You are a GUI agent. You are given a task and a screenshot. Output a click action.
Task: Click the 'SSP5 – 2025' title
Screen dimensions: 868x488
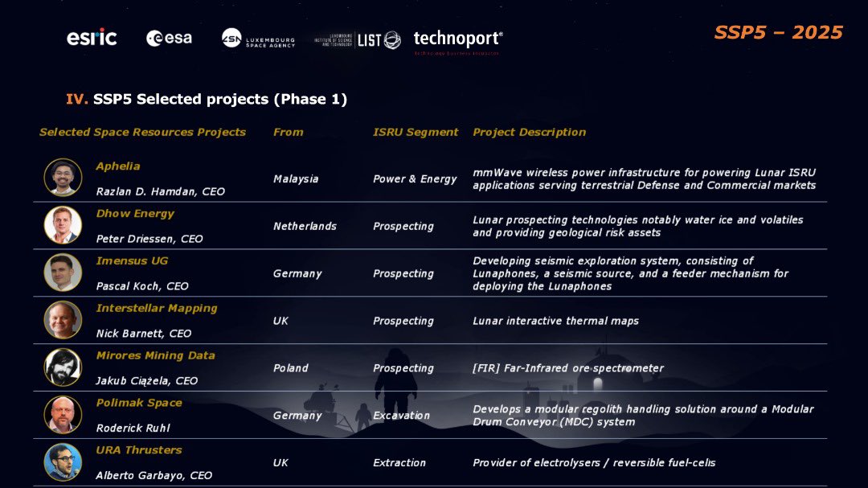point(778,32)
